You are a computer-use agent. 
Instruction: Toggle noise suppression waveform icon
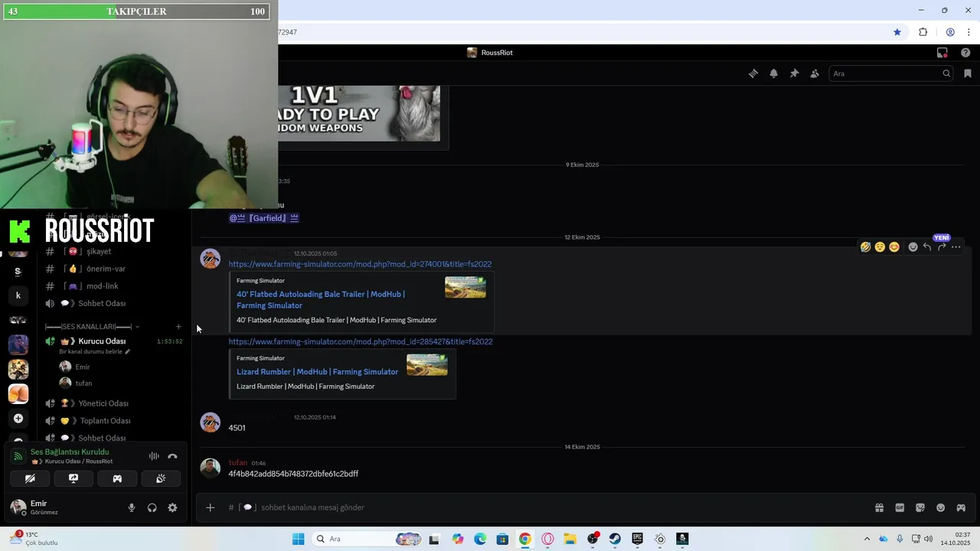coord(154,456)
